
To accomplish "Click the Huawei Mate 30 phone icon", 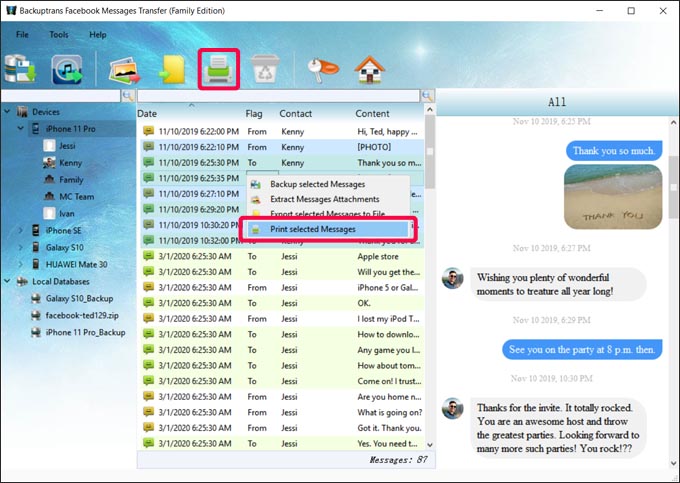I will coord(36,264).
